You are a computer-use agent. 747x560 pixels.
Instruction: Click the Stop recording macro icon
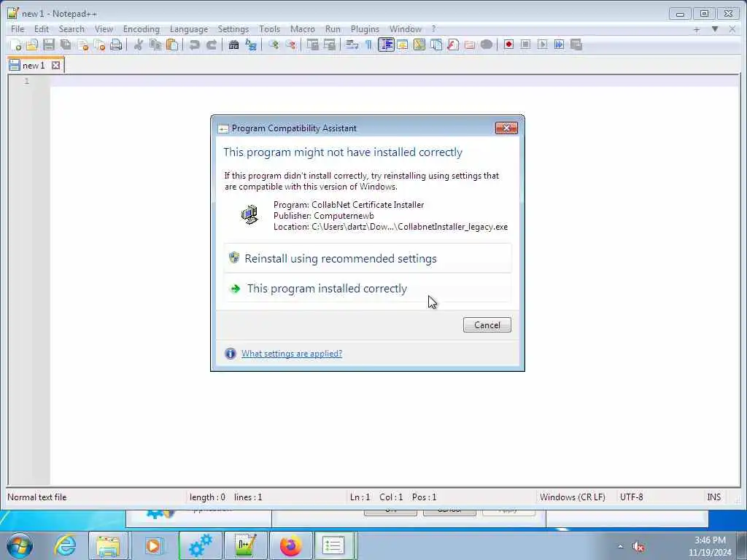coord(525,44)
